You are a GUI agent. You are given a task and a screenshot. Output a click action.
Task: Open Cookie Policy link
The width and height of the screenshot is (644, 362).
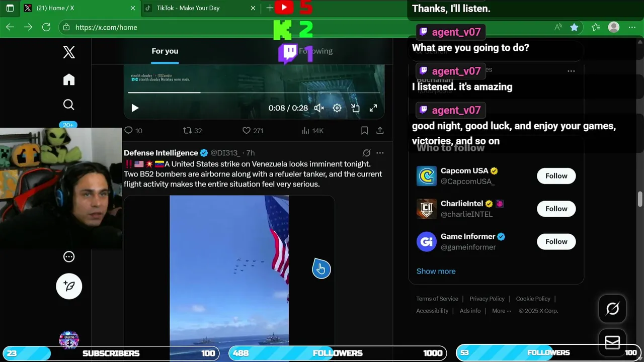click(x=533, y=299)
